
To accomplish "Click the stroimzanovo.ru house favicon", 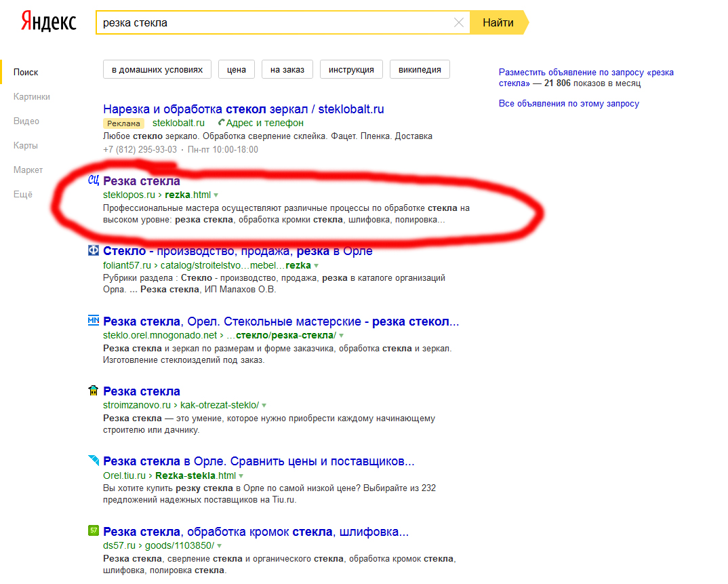I will tap(94, 390).
